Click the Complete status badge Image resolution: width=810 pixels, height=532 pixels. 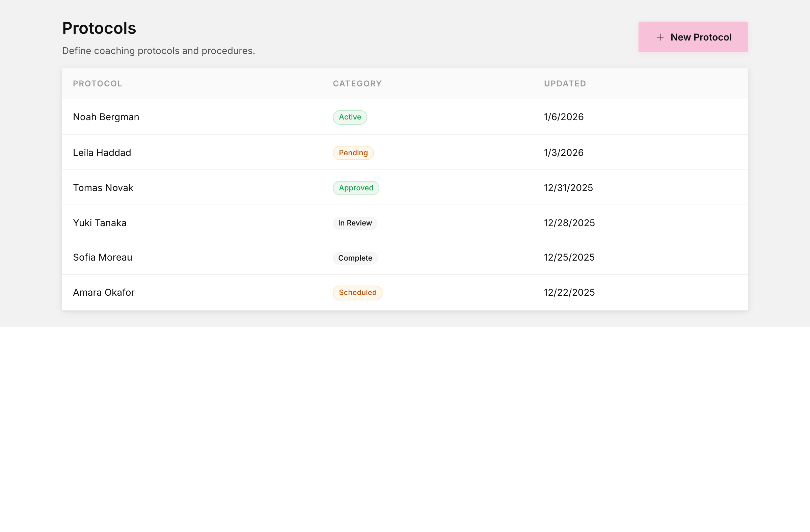[355, 258]
